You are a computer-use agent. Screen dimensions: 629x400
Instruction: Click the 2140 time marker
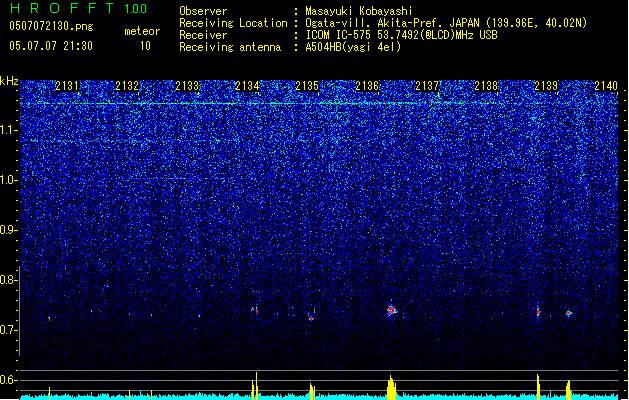(606, 86)
